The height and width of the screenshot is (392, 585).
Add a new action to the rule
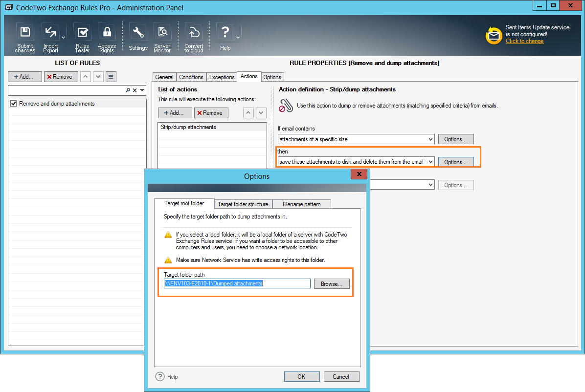175,112
